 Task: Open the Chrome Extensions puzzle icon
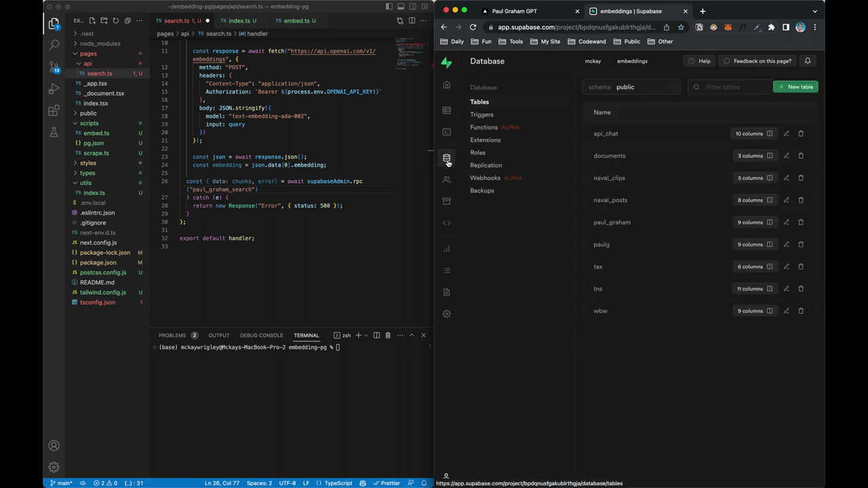(771, 27)
